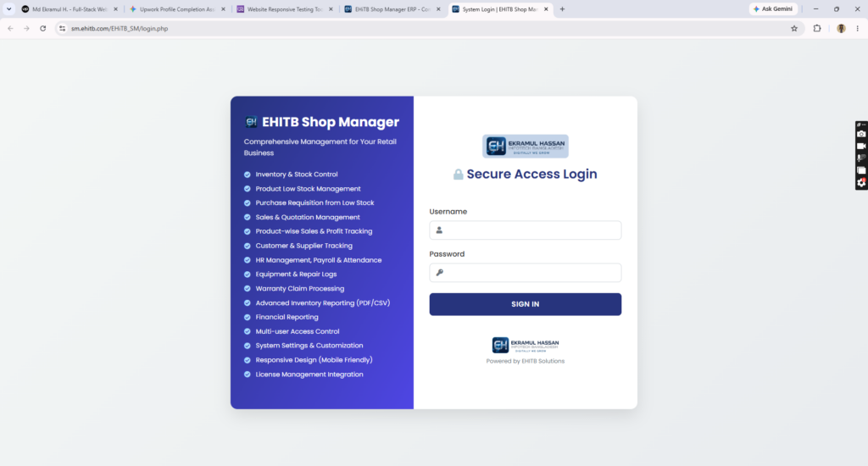Click "Customer & Supplier Tracking" text
The width and height of the screenshot is (868, 466).
304,246
